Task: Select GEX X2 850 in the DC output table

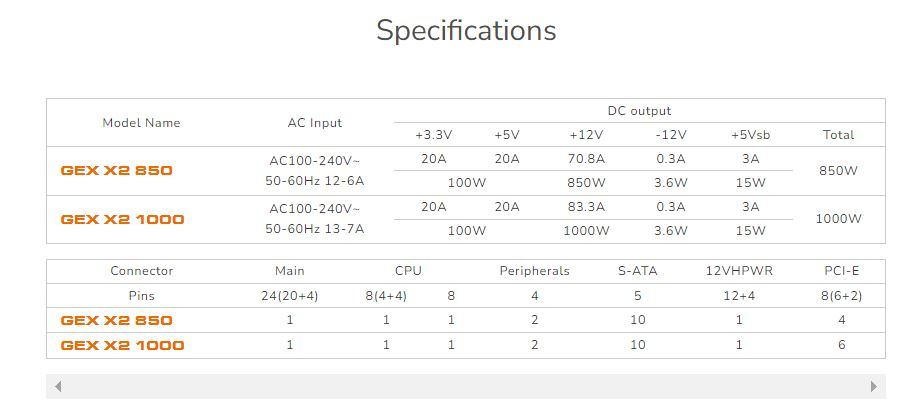Action: click(117, 171)
